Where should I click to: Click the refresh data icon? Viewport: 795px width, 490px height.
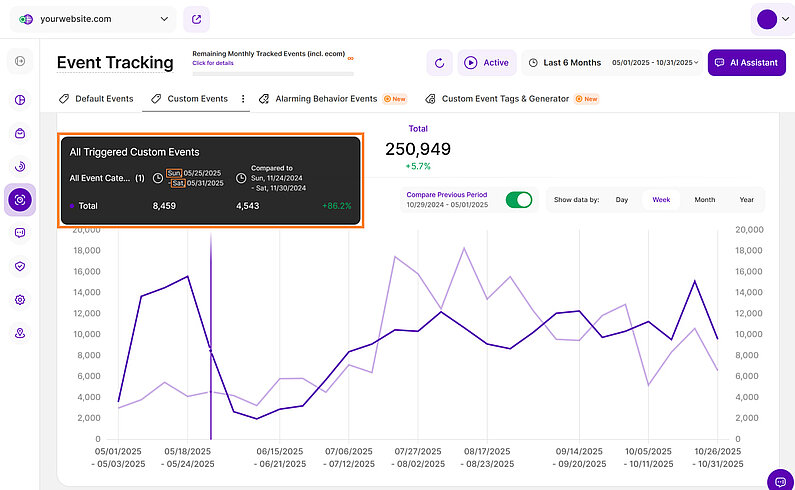click(440, 63)
